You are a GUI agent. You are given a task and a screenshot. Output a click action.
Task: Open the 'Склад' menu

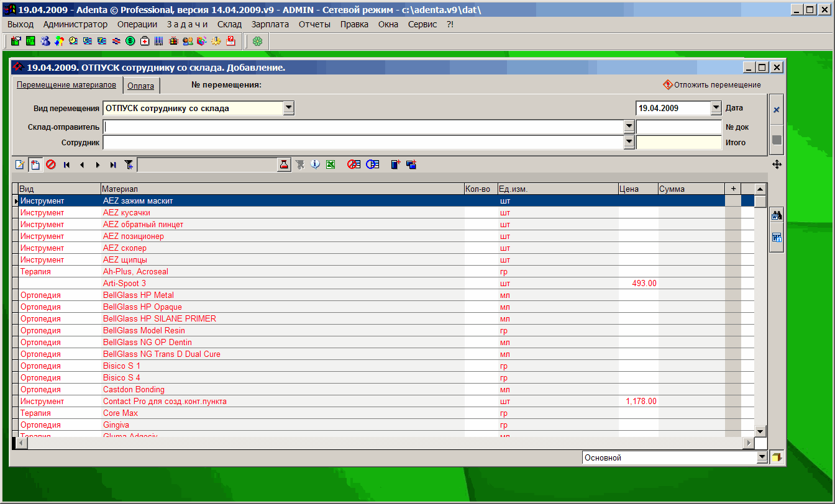click(229, 24)
